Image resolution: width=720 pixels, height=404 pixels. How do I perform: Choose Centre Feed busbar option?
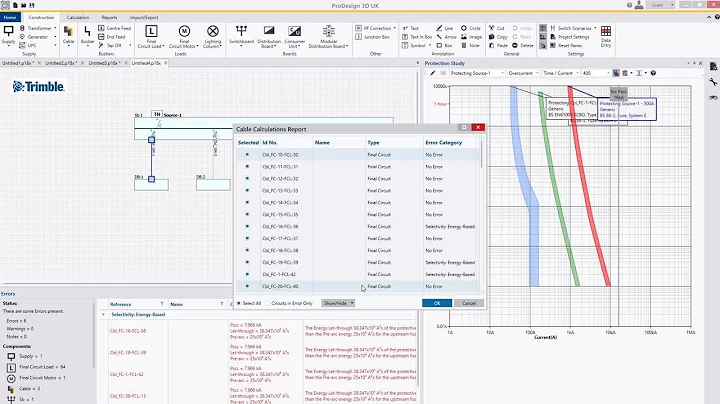(115, 28)
